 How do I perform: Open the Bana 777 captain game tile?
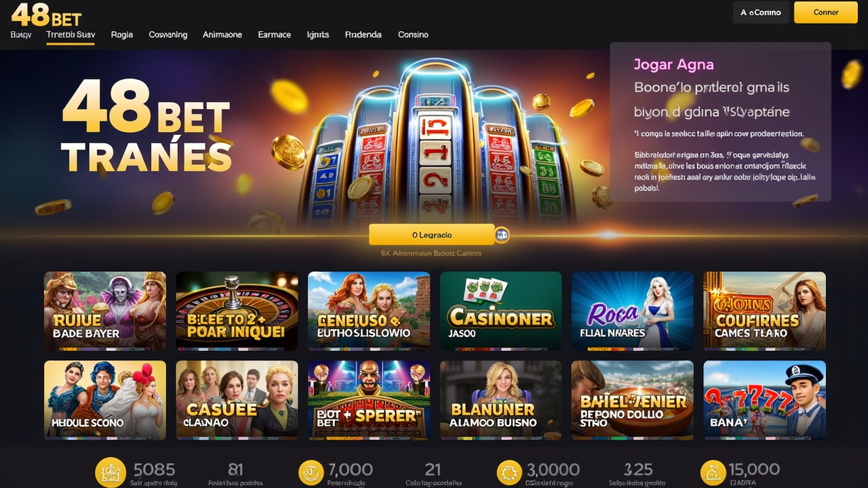[764, 400]
